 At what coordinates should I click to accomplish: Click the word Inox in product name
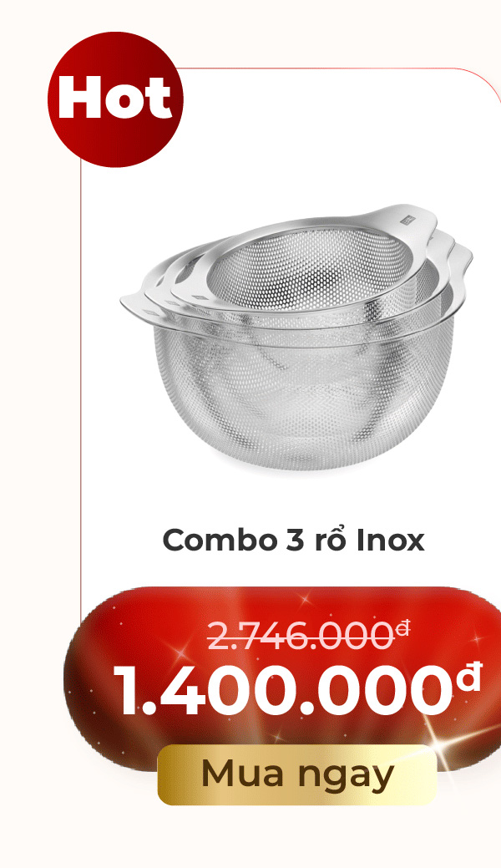point(390,540)
